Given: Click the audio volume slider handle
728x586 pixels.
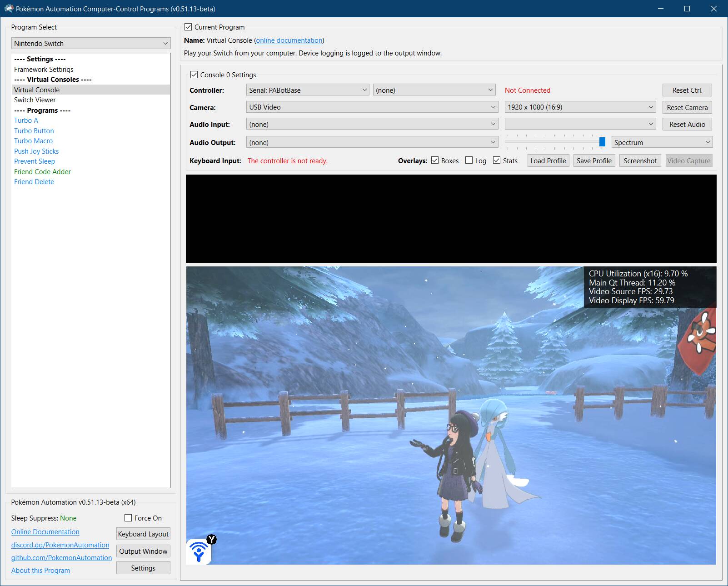Looking at the screenshot, I should [x=602, y=142].
